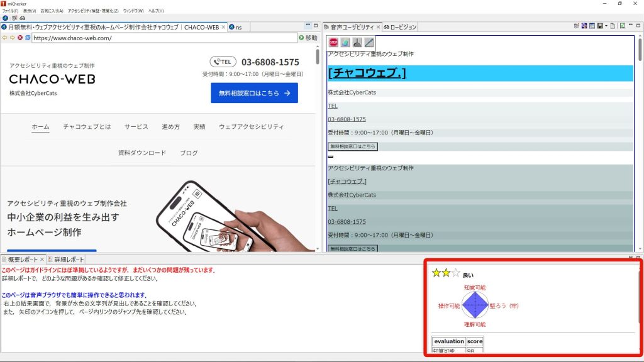
Task: Click the save report icon in the panel toolbar
Action: [599, 25]
